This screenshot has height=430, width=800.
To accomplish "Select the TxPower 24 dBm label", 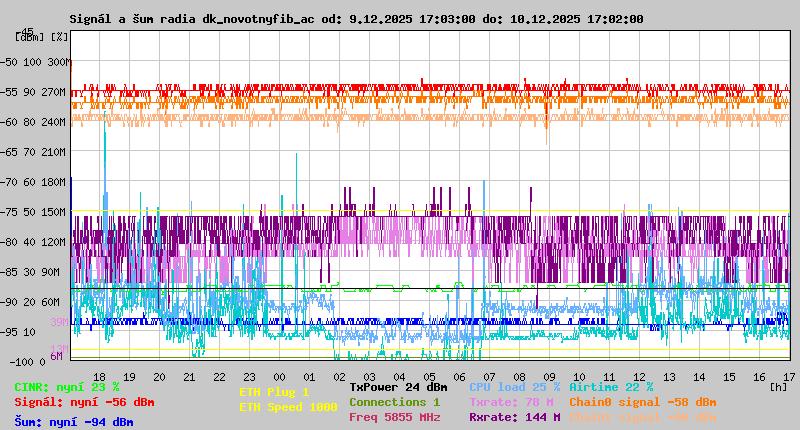I will pyautogui.click(x=398, y=387).
